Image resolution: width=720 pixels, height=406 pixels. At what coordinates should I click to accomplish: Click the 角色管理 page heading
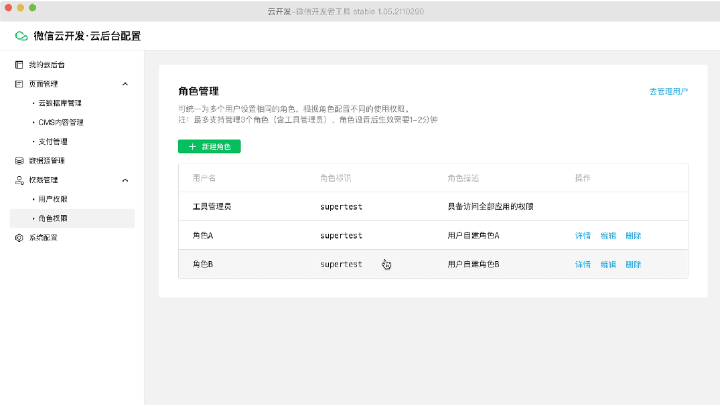[198, 91]
